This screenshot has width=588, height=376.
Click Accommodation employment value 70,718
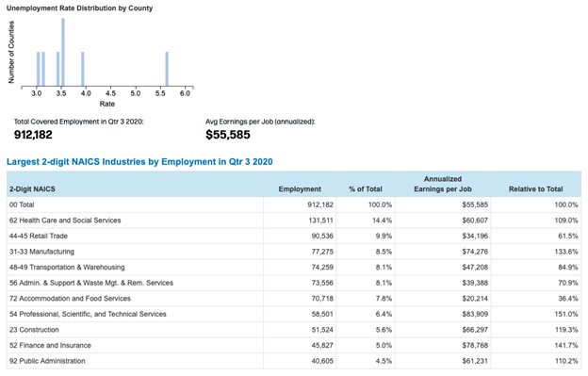pyautogui.click(x=322, y=299)
